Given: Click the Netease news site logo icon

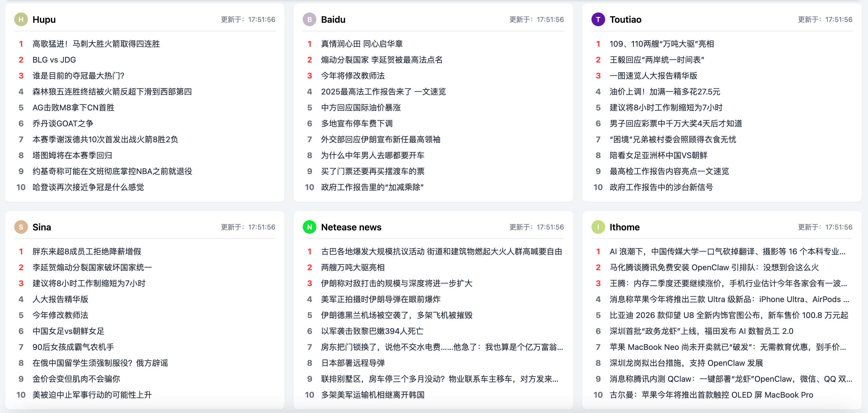Looking at the screenshot, I should click(x=310, y=227).
